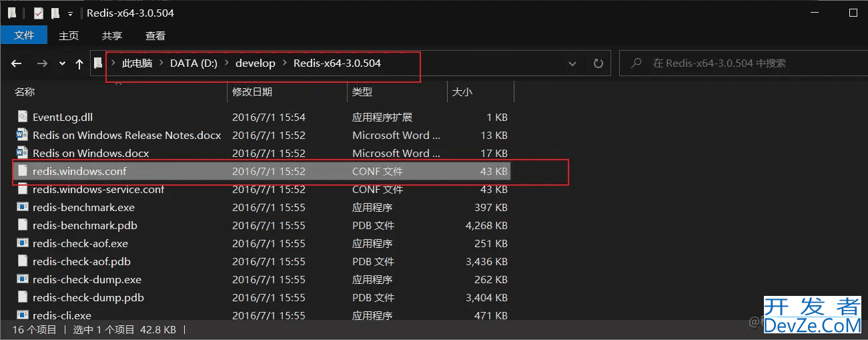This screenshot has height=340, width=868.
Task: Click the new folder icon in title bar
Action: 55,13
